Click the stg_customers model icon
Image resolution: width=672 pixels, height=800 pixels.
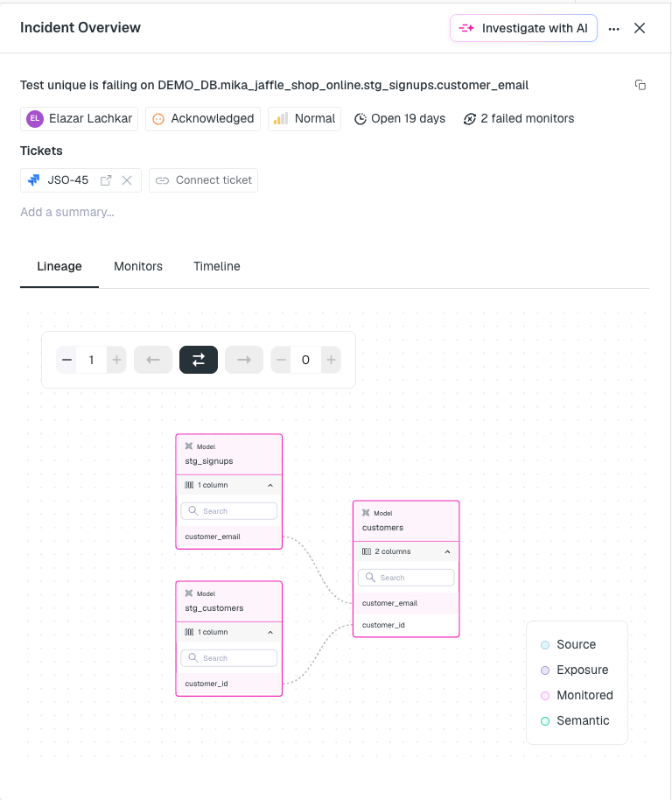point(189,593)
